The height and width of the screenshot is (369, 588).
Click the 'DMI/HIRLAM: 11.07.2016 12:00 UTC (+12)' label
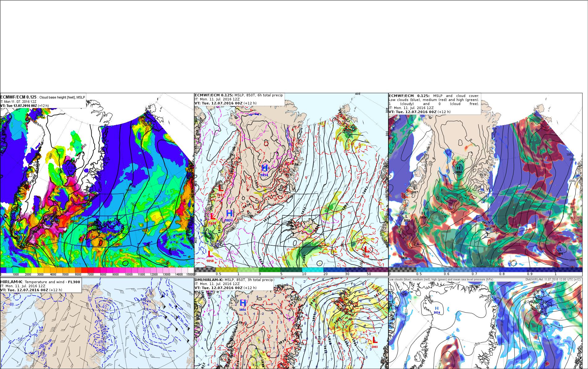click(553, 279)
